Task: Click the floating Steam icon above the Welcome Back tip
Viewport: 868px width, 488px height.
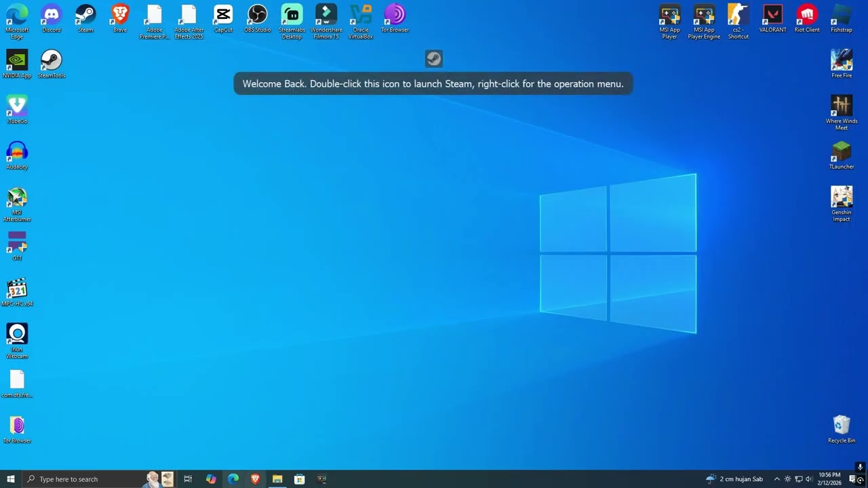Action: click(x=434, y=59)
